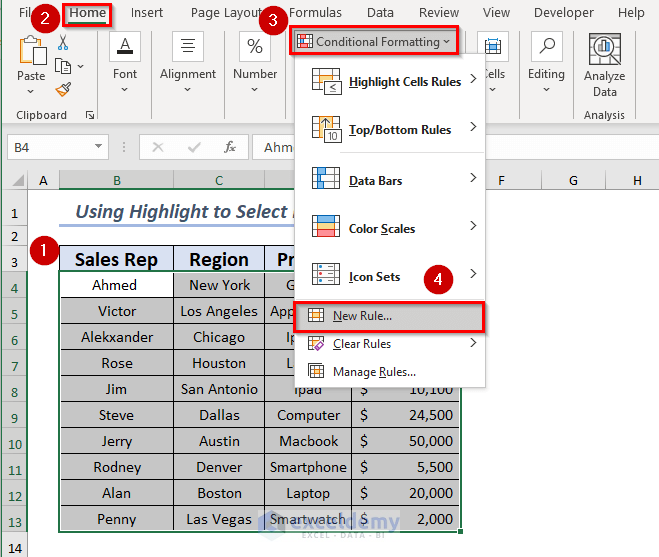Open the Developer tab
Screen dimensions: 659x557
click(563, 13)
